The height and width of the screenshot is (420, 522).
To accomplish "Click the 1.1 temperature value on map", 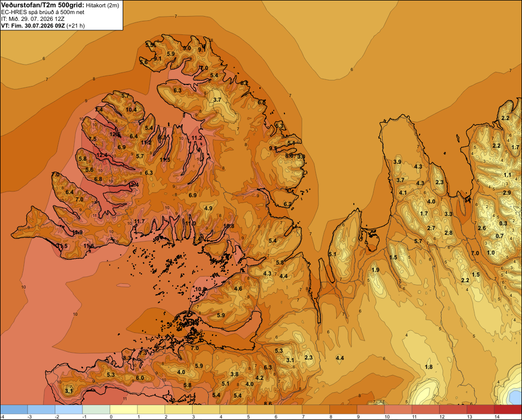I will click(x=507, y=175).
